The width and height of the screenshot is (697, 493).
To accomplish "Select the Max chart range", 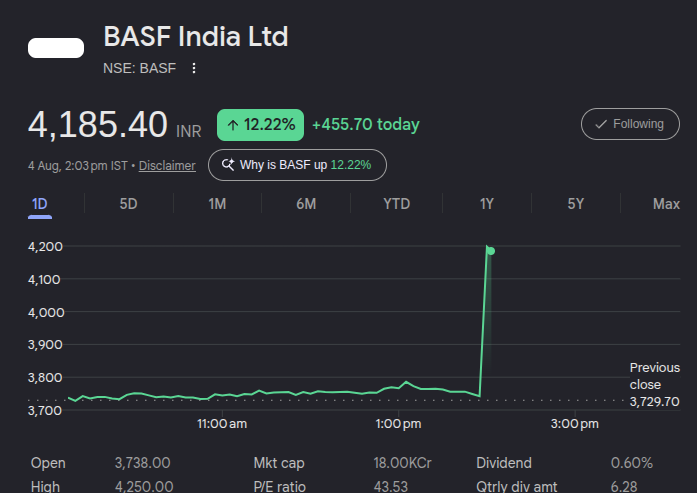I will (x=666, y=204).
